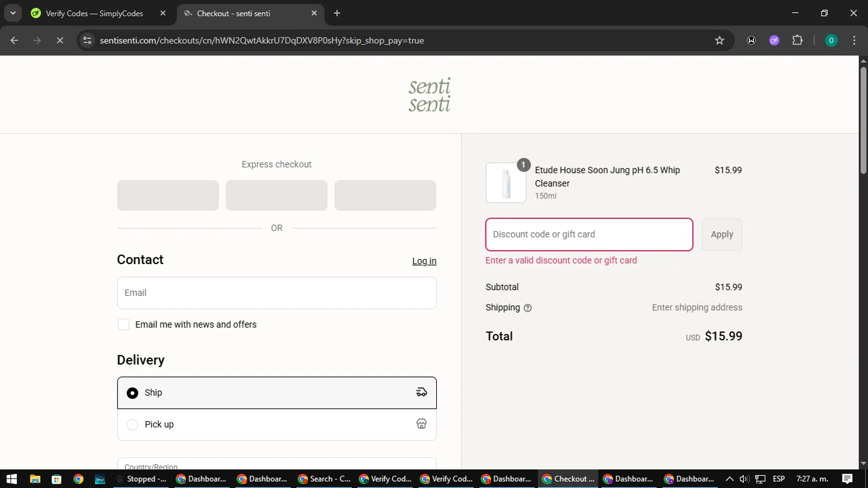Bookmark this page with the star icon
868x488 pixels.
pos(719,41)
